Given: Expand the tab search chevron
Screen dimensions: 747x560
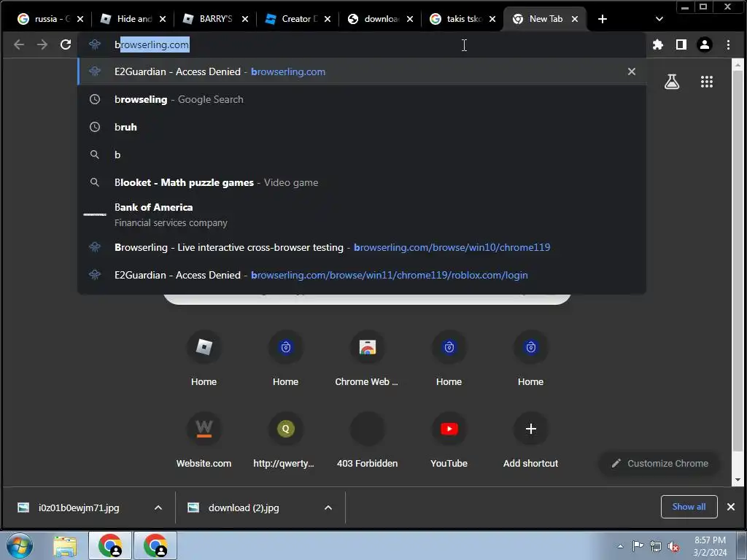Looking at the screenshot, I should [659, 19].
